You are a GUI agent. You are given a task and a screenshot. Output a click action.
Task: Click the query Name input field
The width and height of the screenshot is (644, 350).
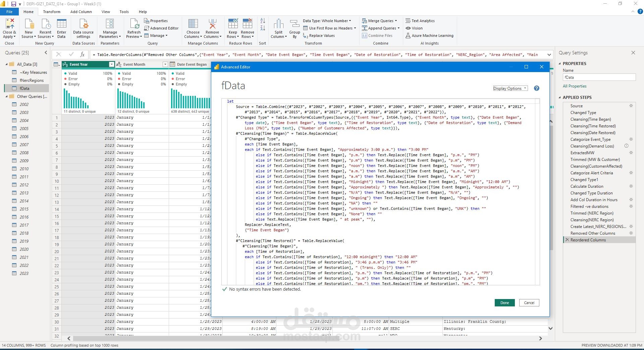[x=599, y=77]
